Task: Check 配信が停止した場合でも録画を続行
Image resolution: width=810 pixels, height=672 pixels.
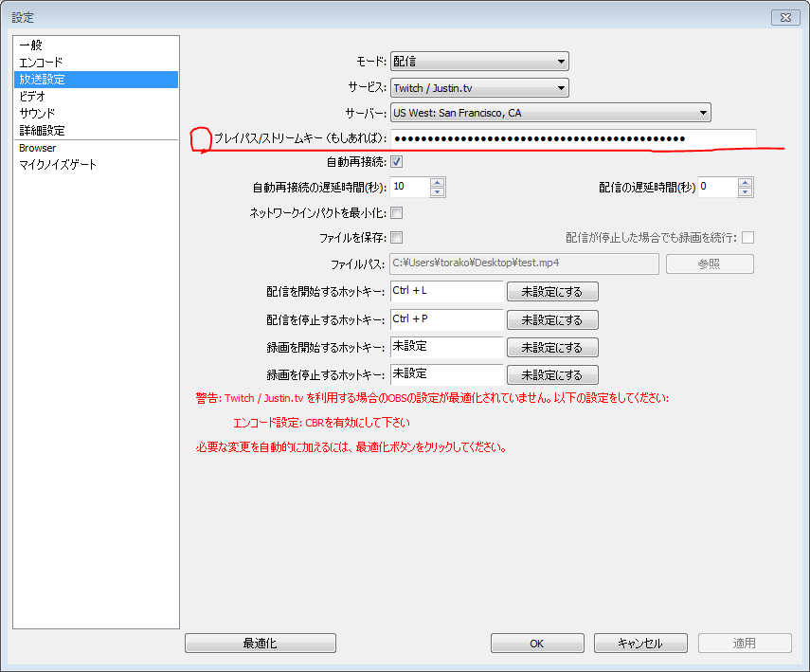Action: [747, 238]
